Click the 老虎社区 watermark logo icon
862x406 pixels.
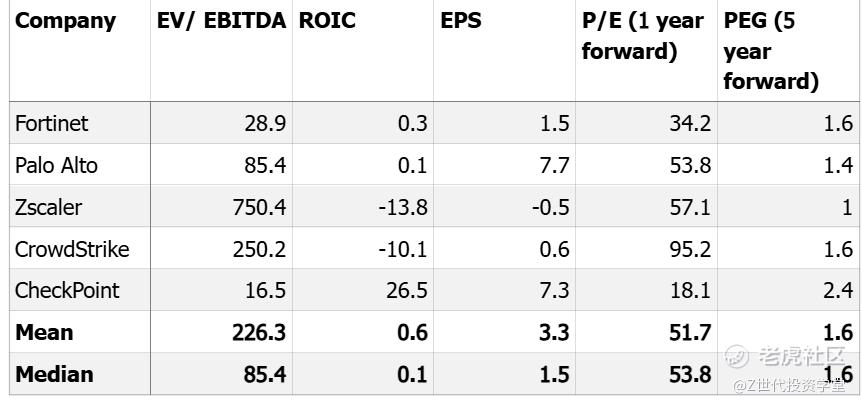pyautogui.click(x=738, y=355)
